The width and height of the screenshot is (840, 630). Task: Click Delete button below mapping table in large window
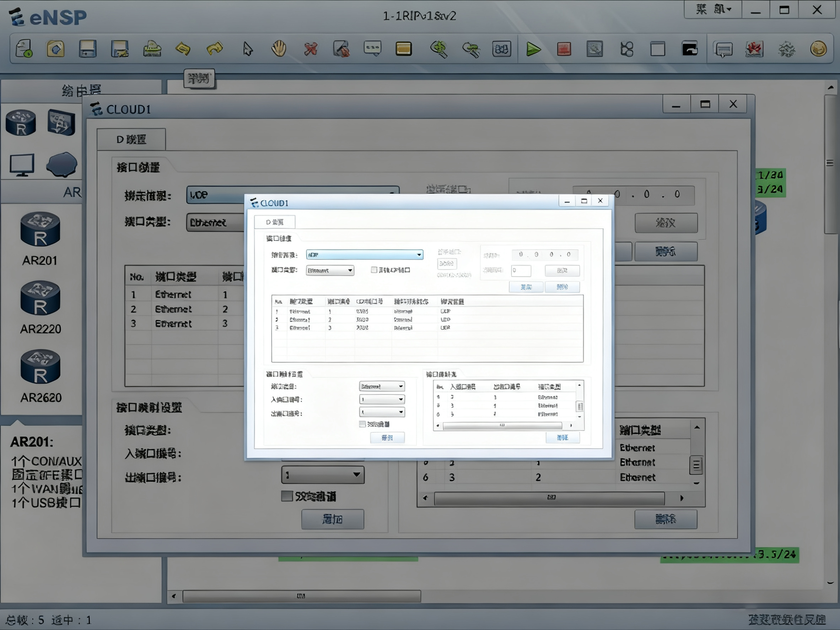pos(665,519)
